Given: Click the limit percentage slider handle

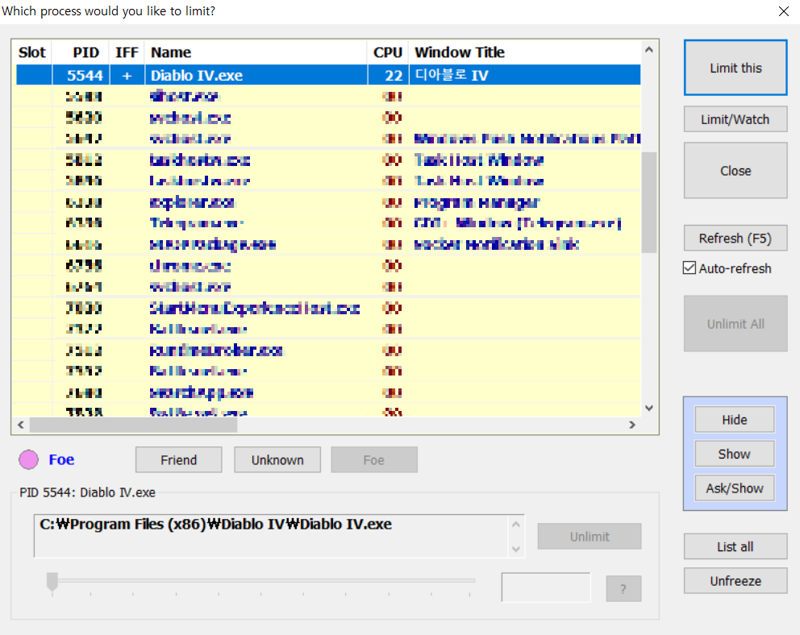Looking at the screenshot, I should (x=52, y=581).
